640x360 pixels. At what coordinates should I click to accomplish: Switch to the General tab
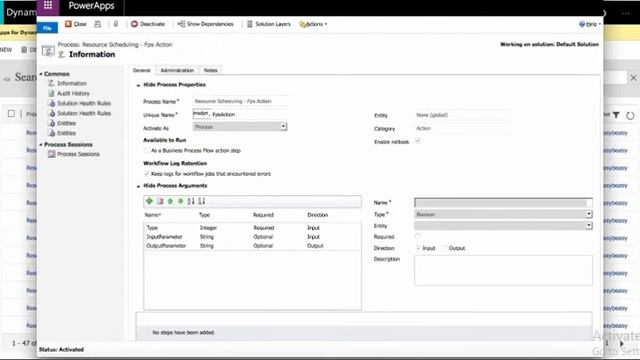click(x=142, y=70)
